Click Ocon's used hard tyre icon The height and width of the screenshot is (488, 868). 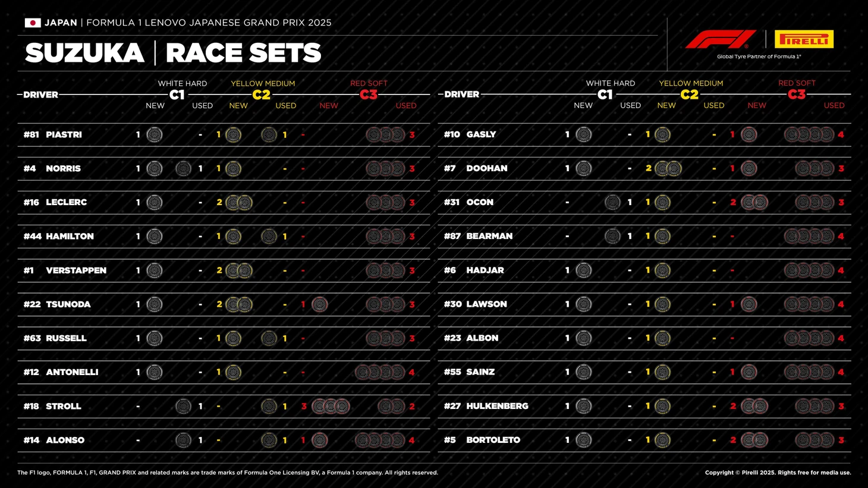612,203
